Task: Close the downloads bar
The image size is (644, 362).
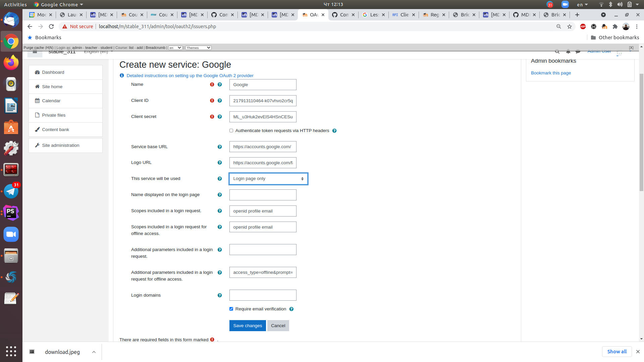Action: (x=638, y=352)
